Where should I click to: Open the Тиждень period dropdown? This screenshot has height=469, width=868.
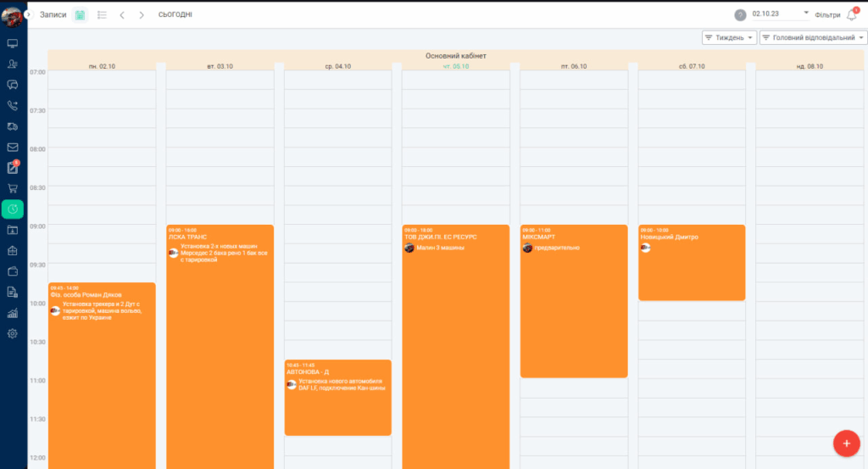728,38
